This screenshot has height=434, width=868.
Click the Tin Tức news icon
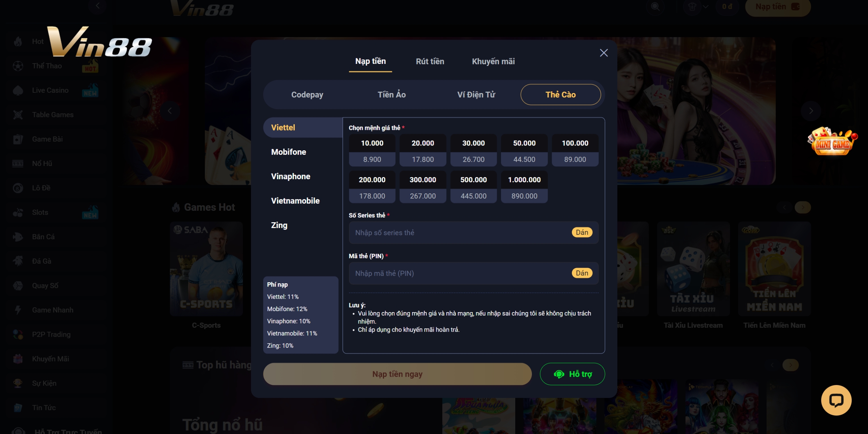18,408
